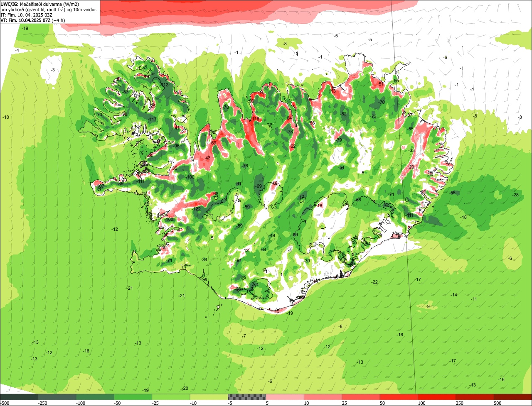Click the '-72' map value
The image size is (532, 406).
click(x=301, y=196)
